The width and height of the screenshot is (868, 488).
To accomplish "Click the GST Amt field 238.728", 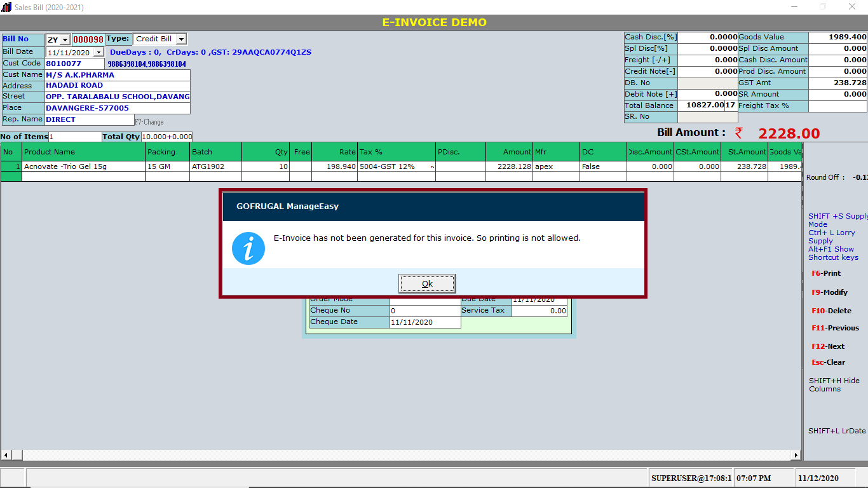I will tap(838, 83).
